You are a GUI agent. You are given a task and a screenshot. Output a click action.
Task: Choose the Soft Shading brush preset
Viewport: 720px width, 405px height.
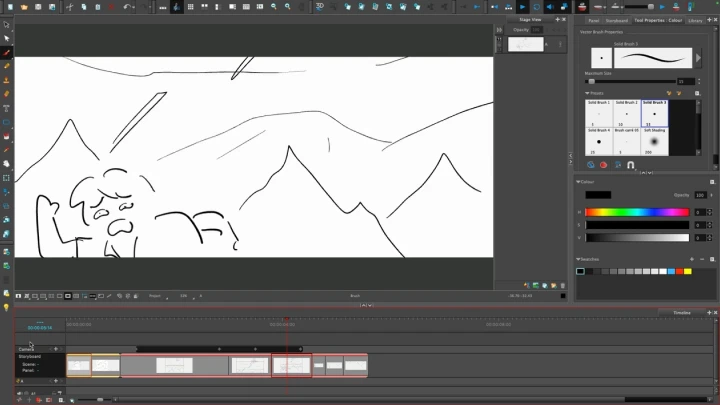654,141
